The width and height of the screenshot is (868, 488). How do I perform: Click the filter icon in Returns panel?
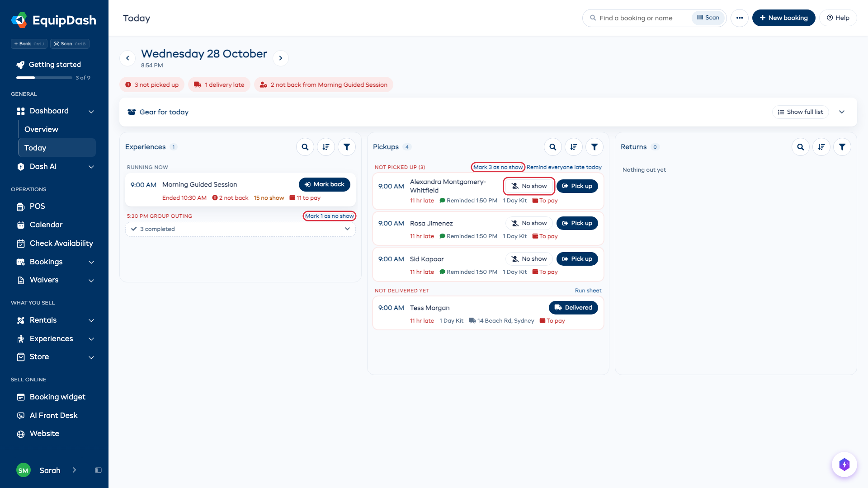point(842,147)
